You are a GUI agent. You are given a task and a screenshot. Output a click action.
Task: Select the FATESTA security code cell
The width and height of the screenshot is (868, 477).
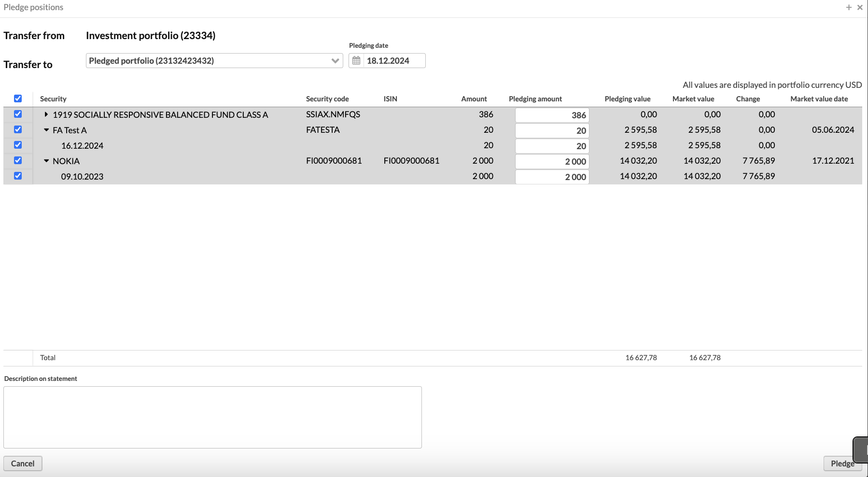[323, 130]
